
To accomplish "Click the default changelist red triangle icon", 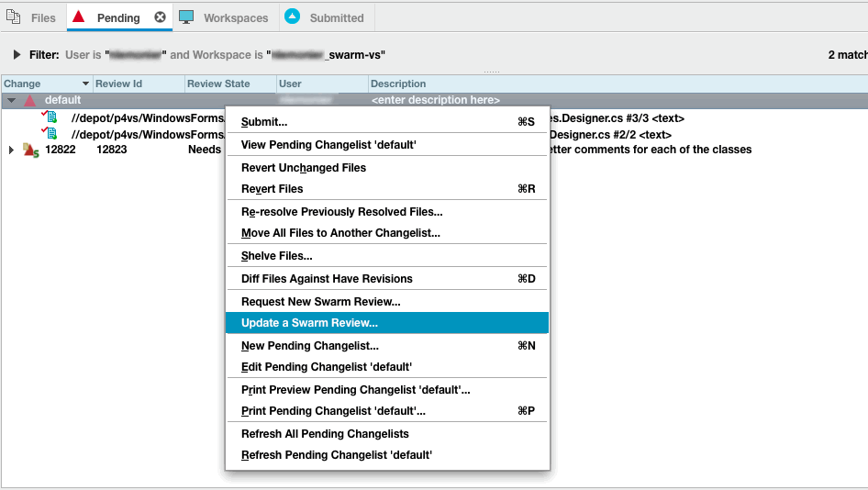I will pos(29,100).
